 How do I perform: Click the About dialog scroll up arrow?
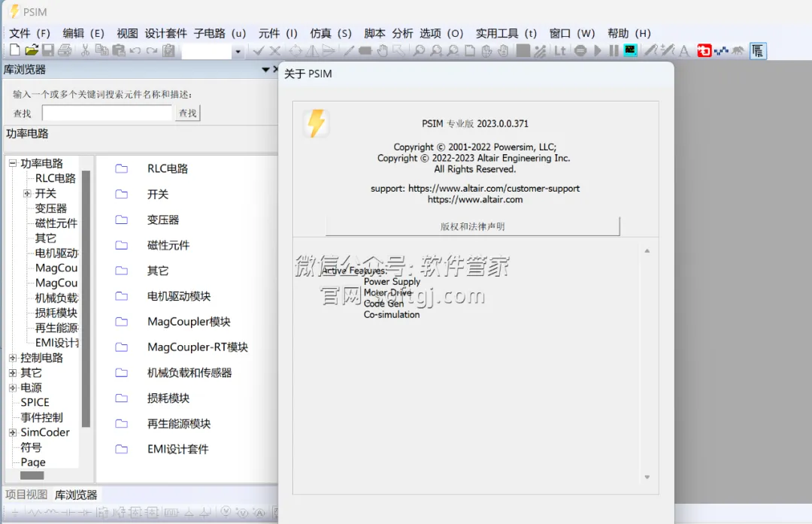coord(647,251)
